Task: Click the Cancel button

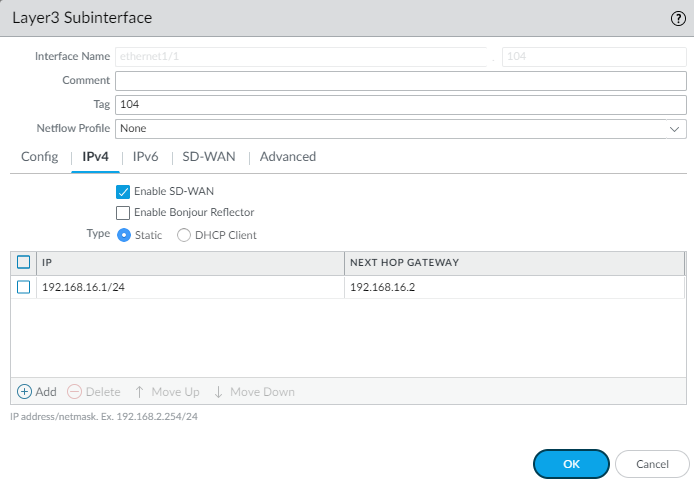Action: pyautogui.click(x=652, y=464)
